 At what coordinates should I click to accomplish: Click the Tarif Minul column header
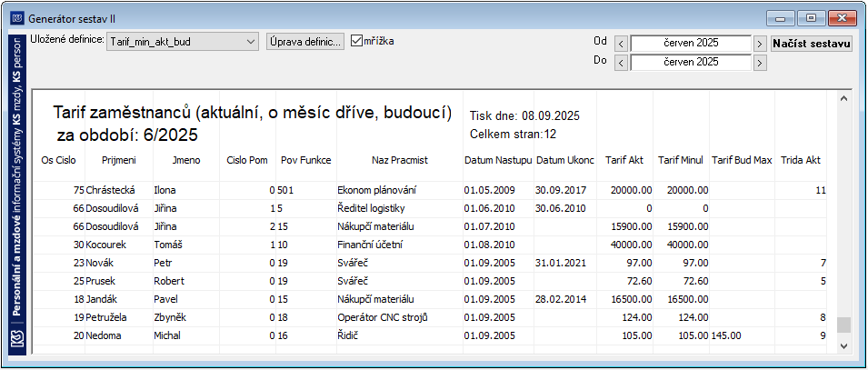[x=681, y=161]
